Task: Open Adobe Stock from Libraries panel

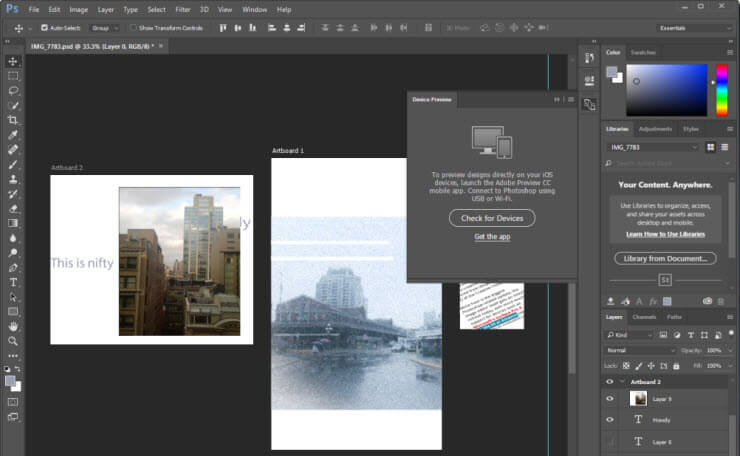Action: tap(664, 281)
